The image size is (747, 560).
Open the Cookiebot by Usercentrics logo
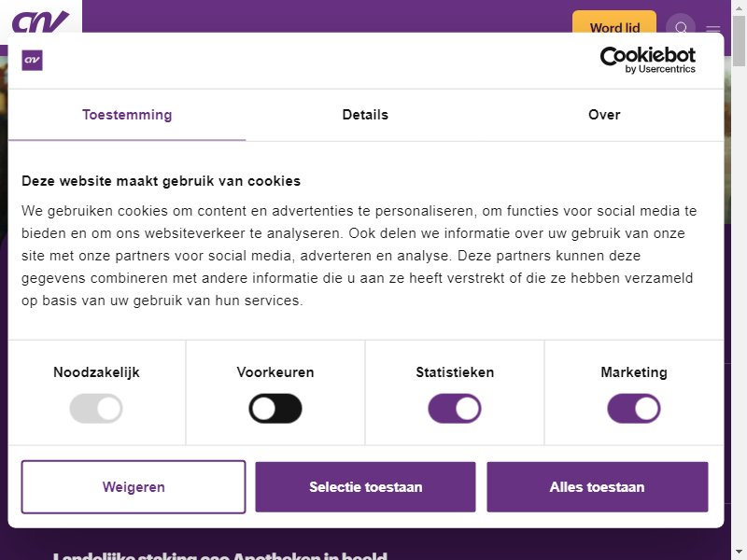pyautogui.click(x=647, y=60)
